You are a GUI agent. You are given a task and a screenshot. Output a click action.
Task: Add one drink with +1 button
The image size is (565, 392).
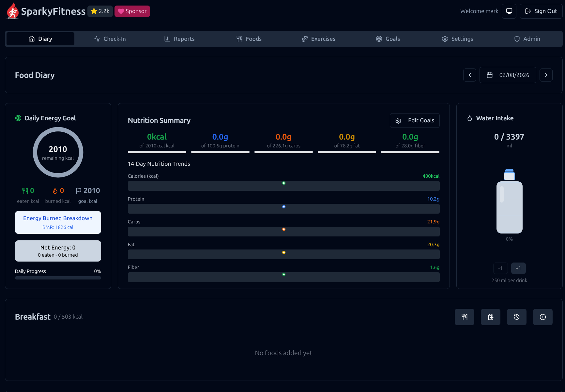pyautogui.click(x=518, y=268)
